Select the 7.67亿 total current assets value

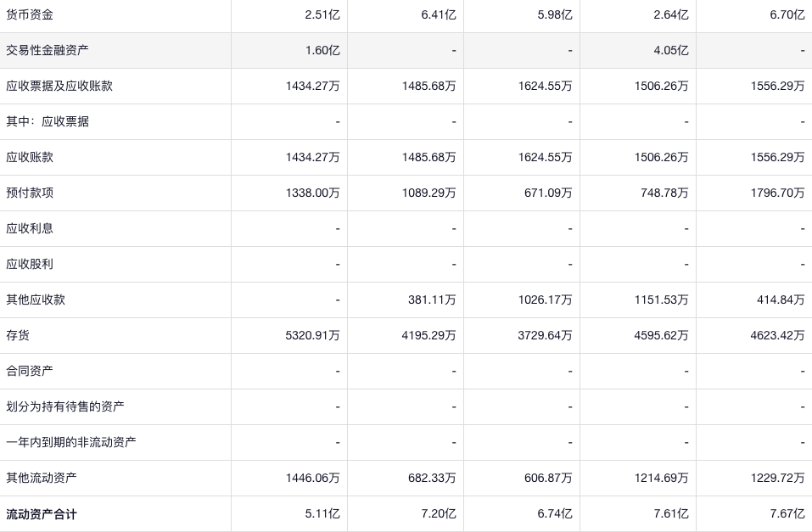(787, 513)
